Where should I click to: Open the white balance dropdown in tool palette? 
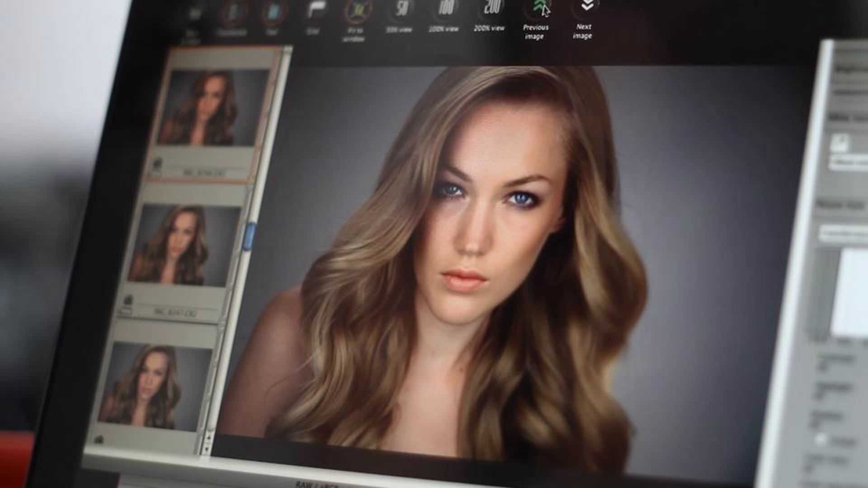point(850,163)
